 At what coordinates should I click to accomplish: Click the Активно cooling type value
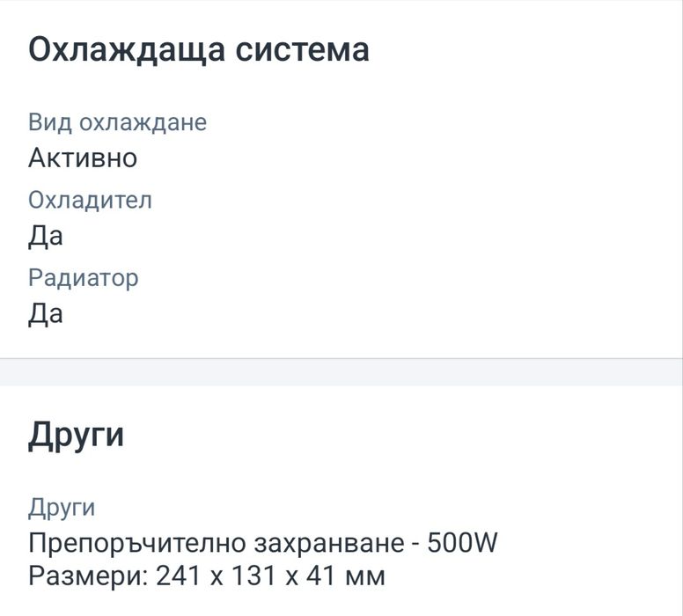point(83,158)
